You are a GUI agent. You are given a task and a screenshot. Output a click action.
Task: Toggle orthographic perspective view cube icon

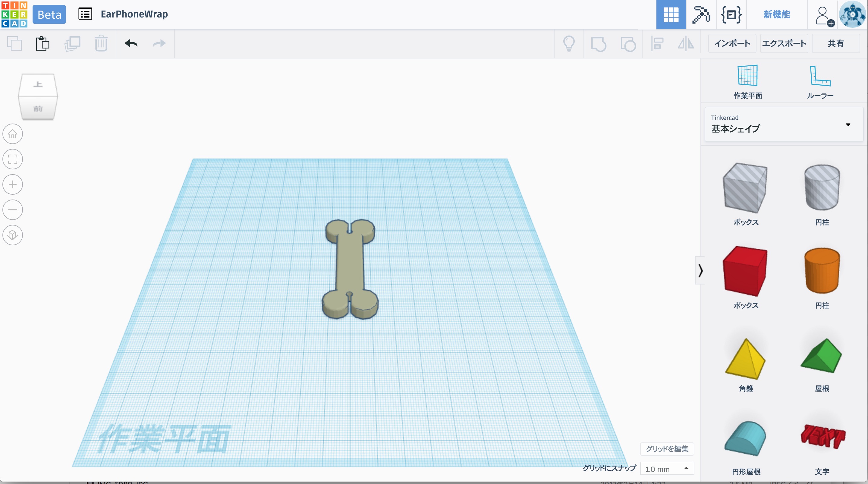click(x=13, y=235)
